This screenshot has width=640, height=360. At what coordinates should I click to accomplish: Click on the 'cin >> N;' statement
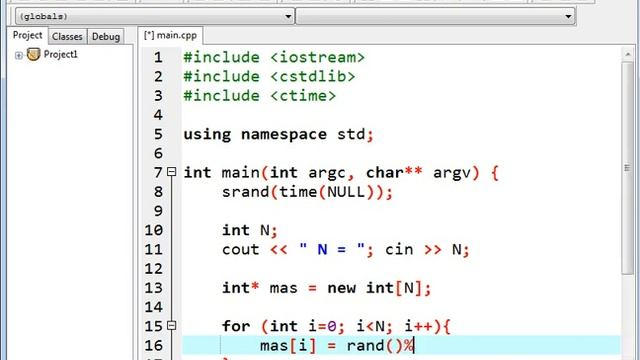click(x=427, y=249)
